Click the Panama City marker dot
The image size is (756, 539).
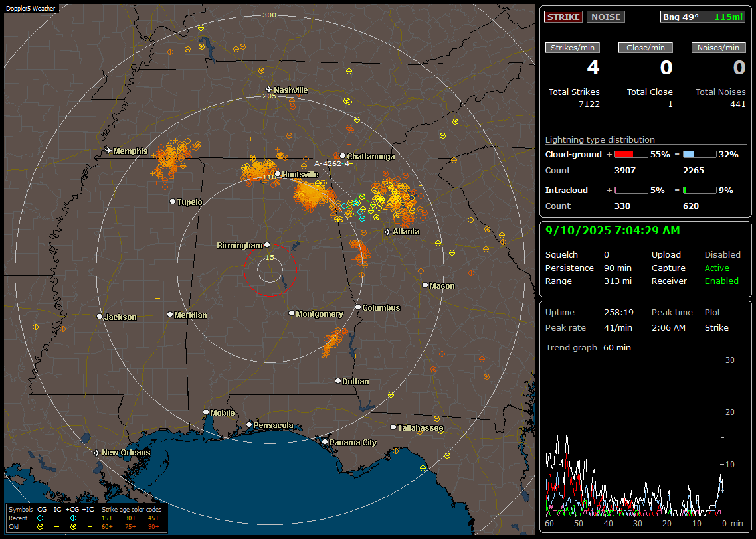[325, 441]
